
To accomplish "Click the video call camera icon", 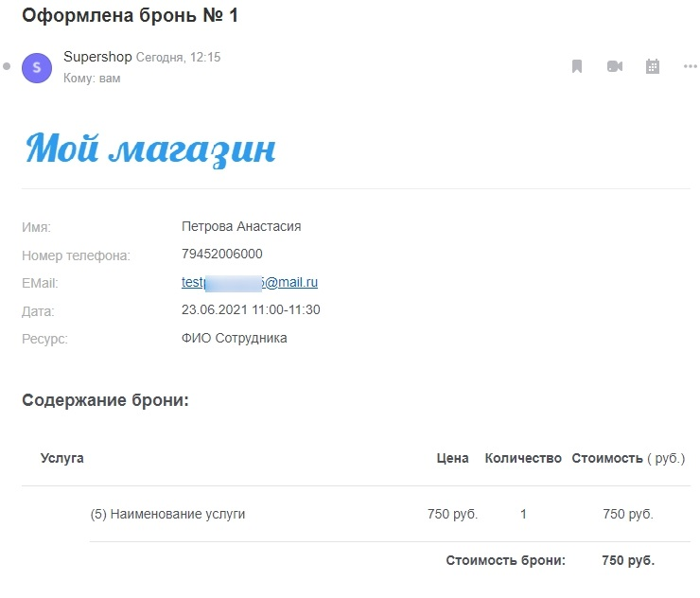I will (615, 66).
